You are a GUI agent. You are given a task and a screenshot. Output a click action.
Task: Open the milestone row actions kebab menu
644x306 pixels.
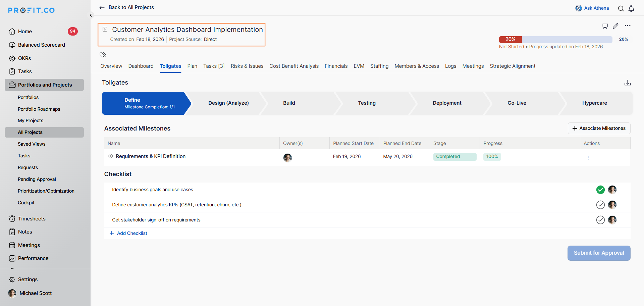pos(588,157)
